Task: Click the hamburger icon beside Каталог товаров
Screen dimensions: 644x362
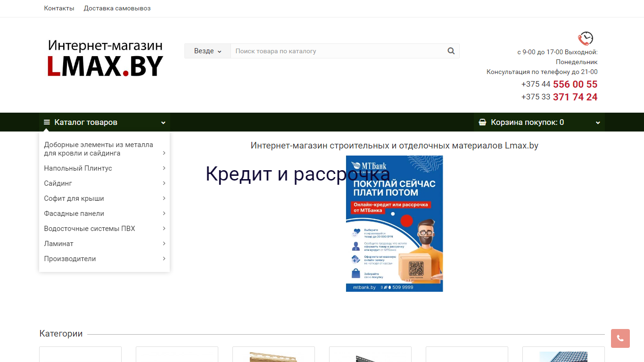Action: tap(47, 122)
